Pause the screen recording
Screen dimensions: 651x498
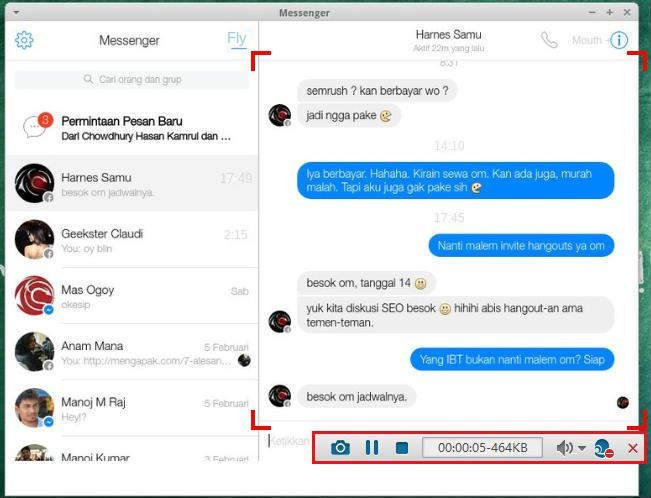click(371, 448)
